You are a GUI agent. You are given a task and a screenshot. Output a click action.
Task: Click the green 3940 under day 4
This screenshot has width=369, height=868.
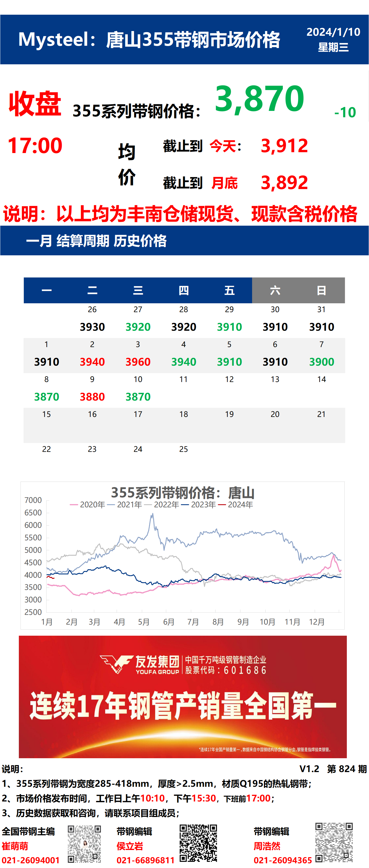tap(183, 362)
